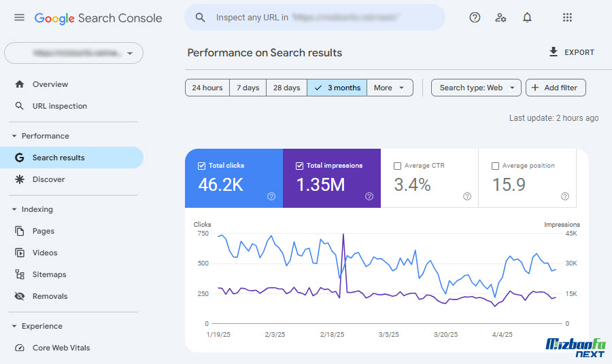Click the 1.35M total impressions value

[x=320, y=185]
